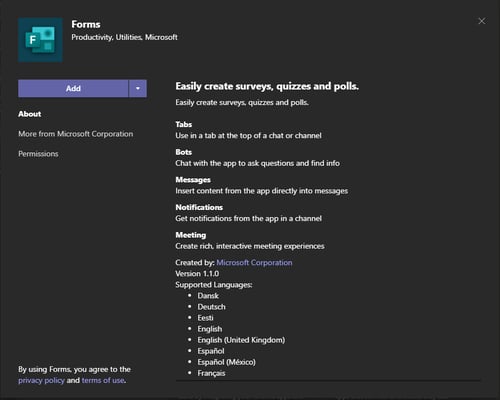Open More from Microsoft Corporation
The width and height of the screenshot is (500, 400).
point(76,134)
